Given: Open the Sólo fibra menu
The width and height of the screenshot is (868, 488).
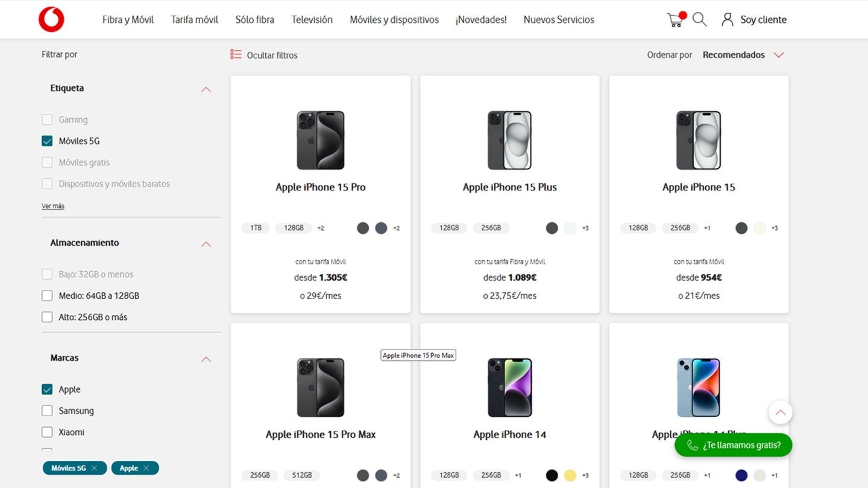Looking at the screenshot, I should tap(254, 19).
